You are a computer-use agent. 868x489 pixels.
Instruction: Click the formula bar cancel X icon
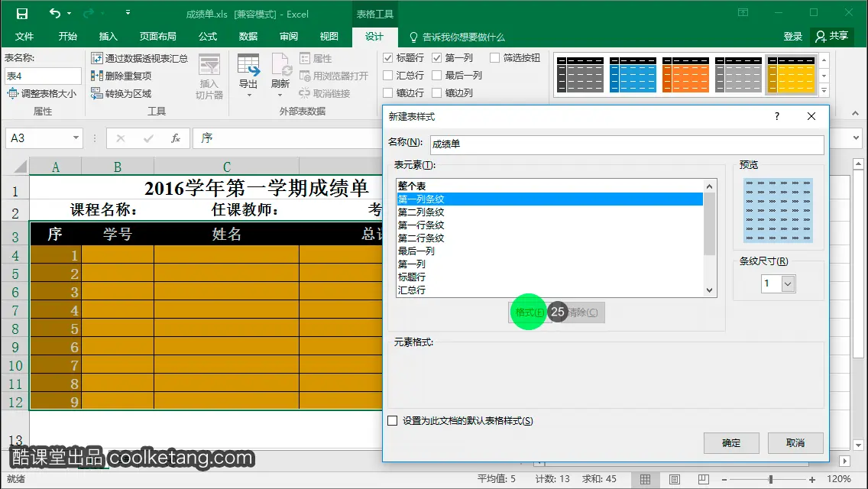click(121, 138)
